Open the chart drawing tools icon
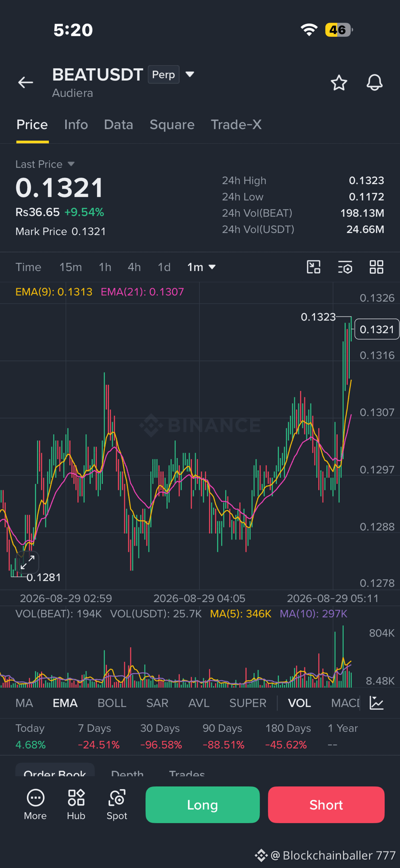Image resolution: width=400 pixels, height=868 pixels. pyautogui.click(x=314, y=267)
